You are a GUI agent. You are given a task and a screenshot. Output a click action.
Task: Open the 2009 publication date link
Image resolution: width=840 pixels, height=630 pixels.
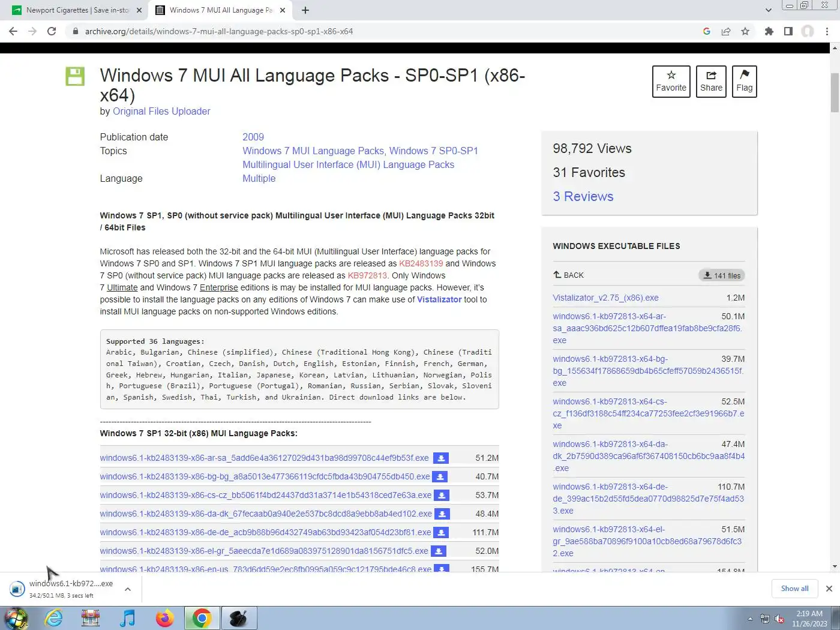[x=253, y=137]
